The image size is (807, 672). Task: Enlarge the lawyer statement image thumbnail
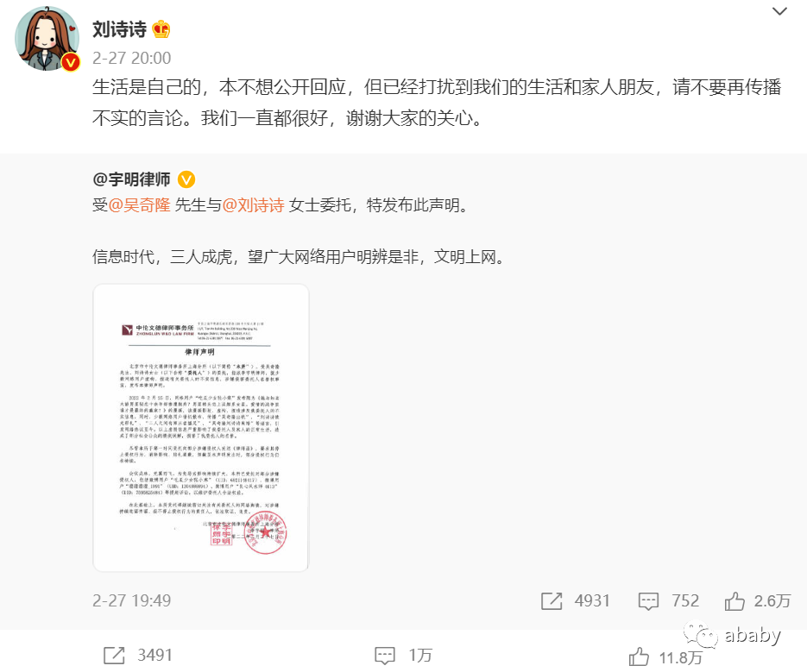click(x=201, y=428)
